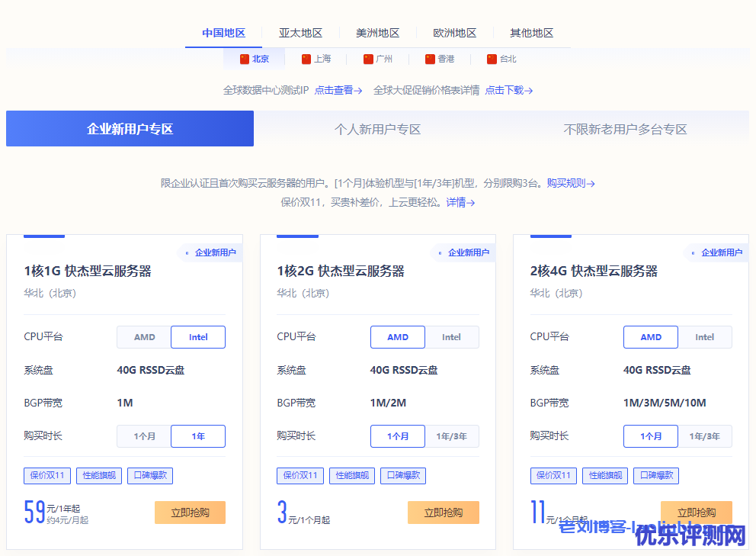Open 点击查看 data center test IP link

pos(338,90)
